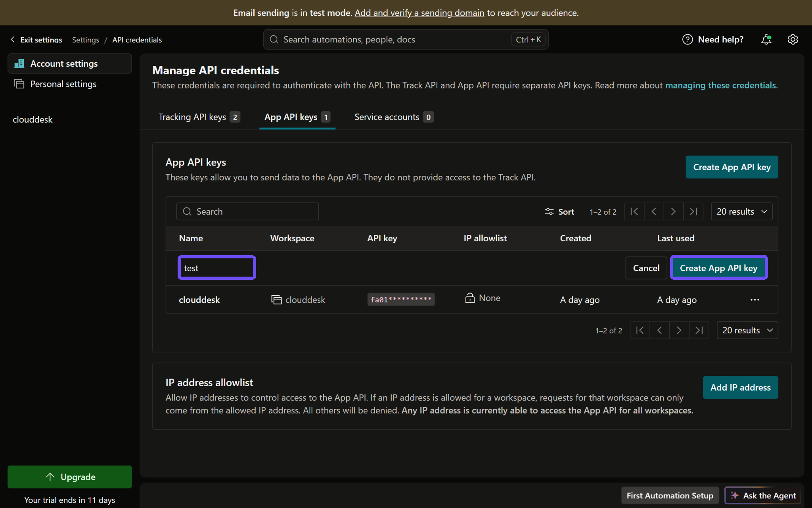Go to last page in top pagination
812x508 pixels.
pyautogui.click(x=693, y=212)
